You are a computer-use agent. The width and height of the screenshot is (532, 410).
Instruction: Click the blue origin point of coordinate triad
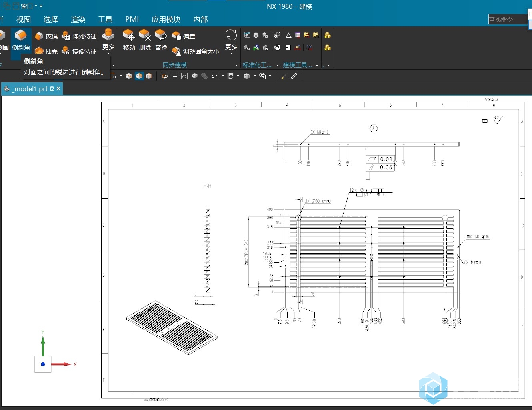coord(43,364)
